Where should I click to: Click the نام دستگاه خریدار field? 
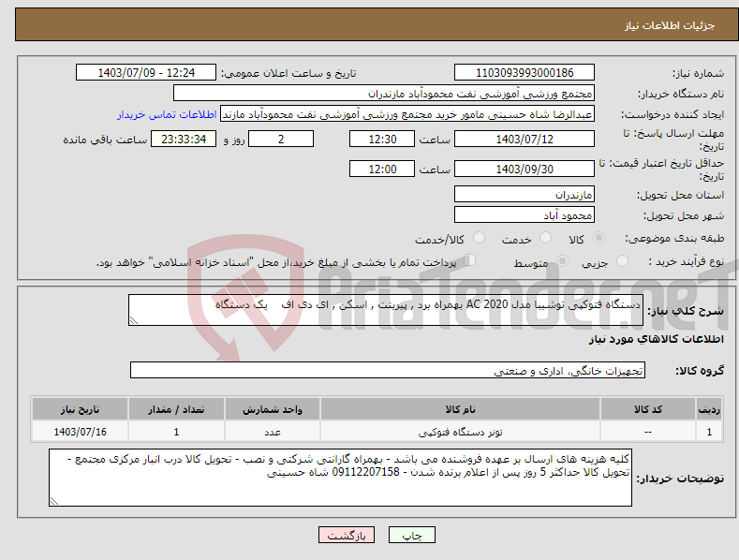pos(384,94)
